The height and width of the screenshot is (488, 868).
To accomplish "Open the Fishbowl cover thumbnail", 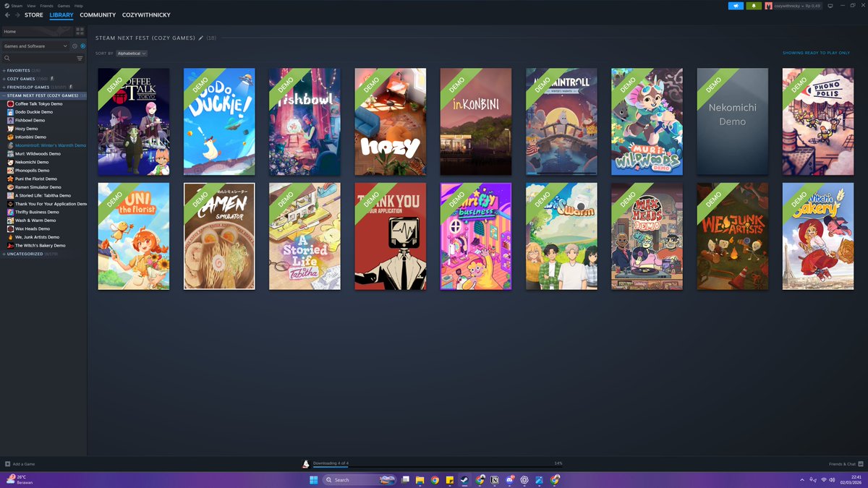I will [305, 121].
